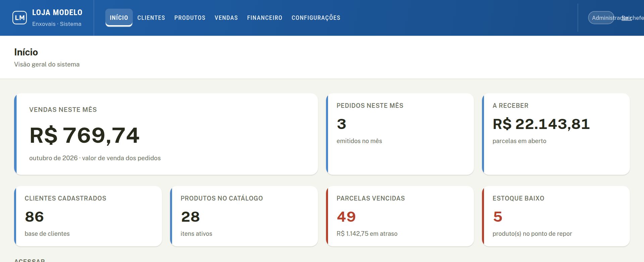Click the Clientes Cadastrados card heading

65,198
